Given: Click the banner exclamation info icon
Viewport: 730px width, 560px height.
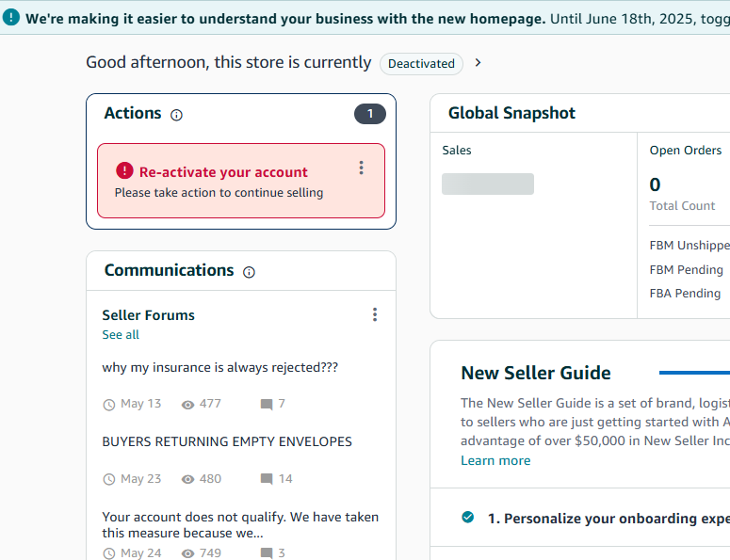Looking at the screenshot, I should (x=11, y=18).
